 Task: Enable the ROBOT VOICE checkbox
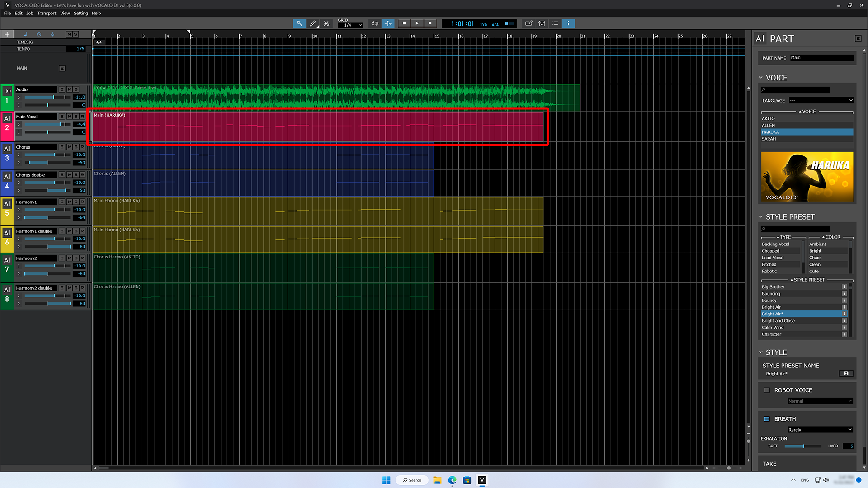coord(767,390)
